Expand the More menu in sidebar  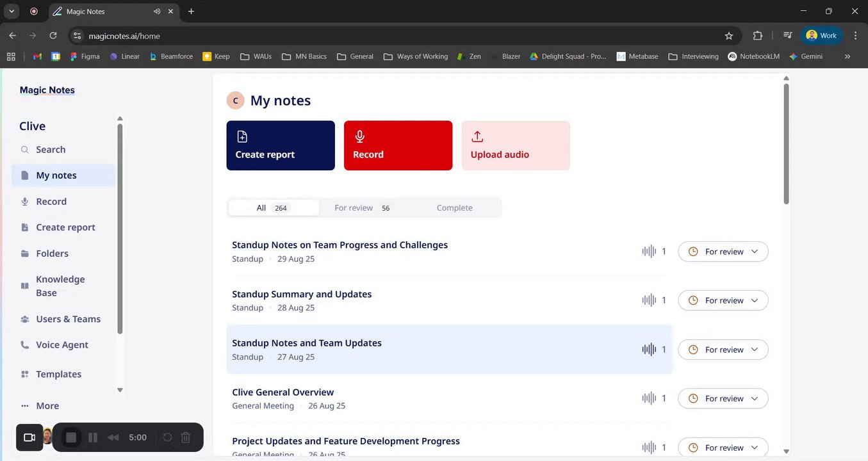(47, 406)
